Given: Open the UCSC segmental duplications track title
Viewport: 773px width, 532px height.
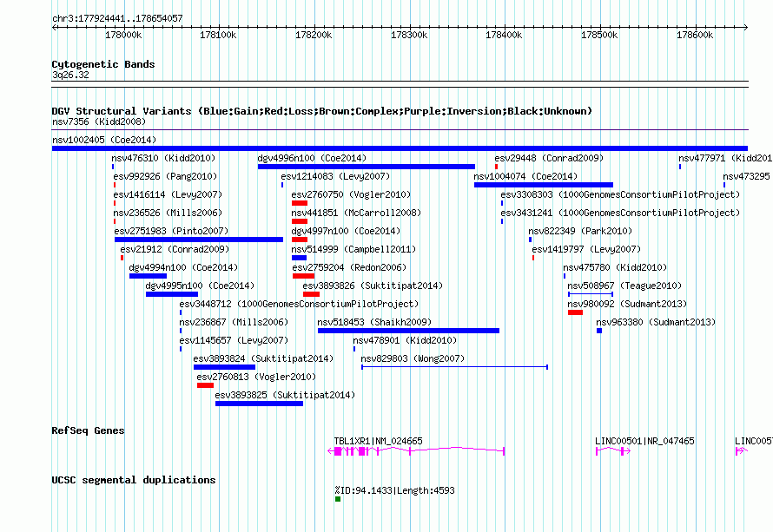Looking at the screenshot, I should [x=134, y=480].
